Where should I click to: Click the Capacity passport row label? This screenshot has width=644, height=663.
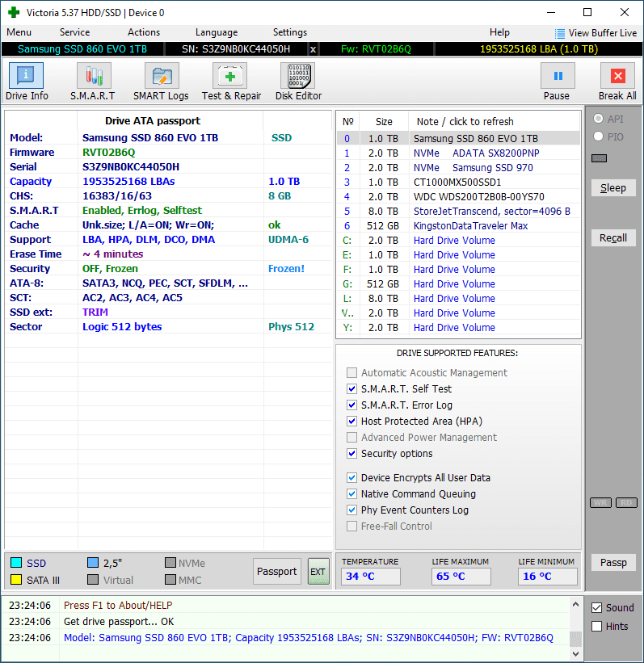[31, 182]
